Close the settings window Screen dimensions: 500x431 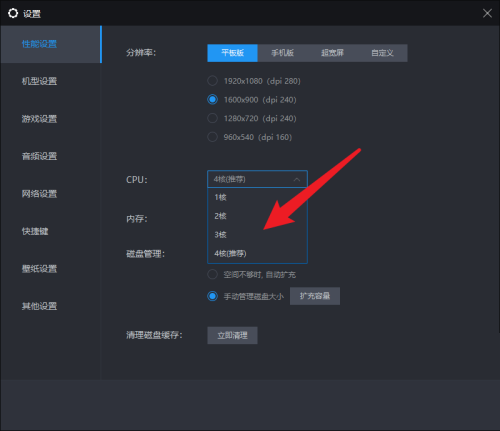(x=487, y=13)
